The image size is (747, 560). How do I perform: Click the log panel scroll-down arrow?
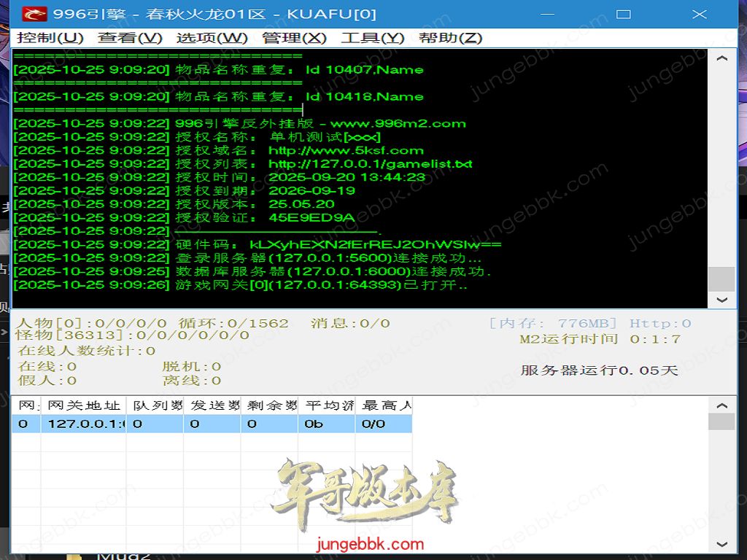[721, 299]
